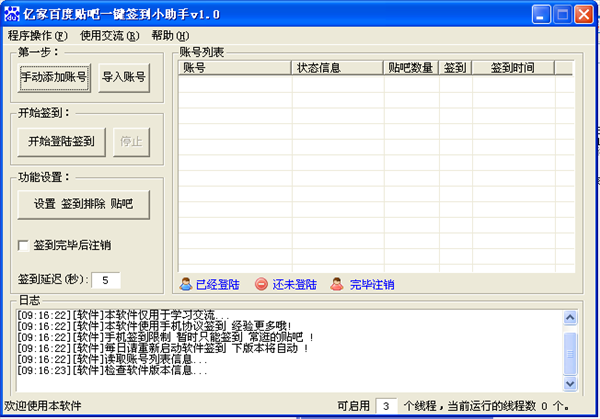Click the disabled 停止 button
Screen dimensions: 600x419
click(131, 142)
